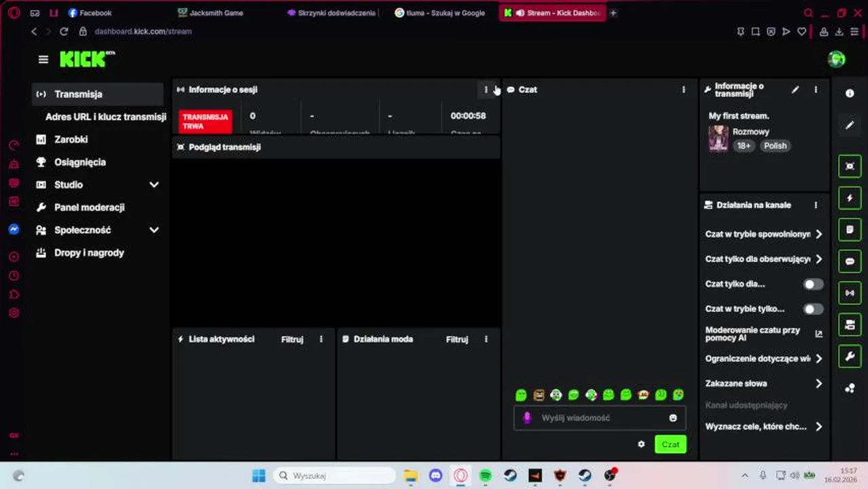
Task: Open 'Zakazane słowa' settings
Action: click(764, 384)
